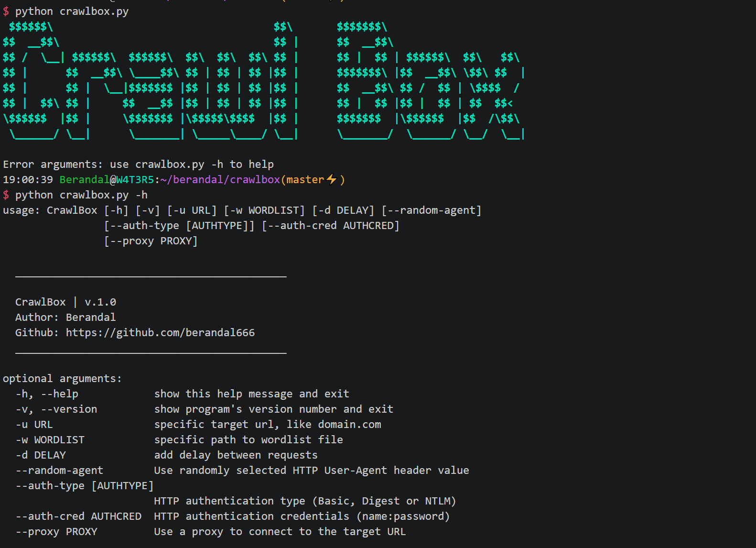Click 'HTTP authentication type (Basic, Digest or NTLM)'
Viewport: 756px width, 548px height.
pyautogui.click(x=305, y=501)
